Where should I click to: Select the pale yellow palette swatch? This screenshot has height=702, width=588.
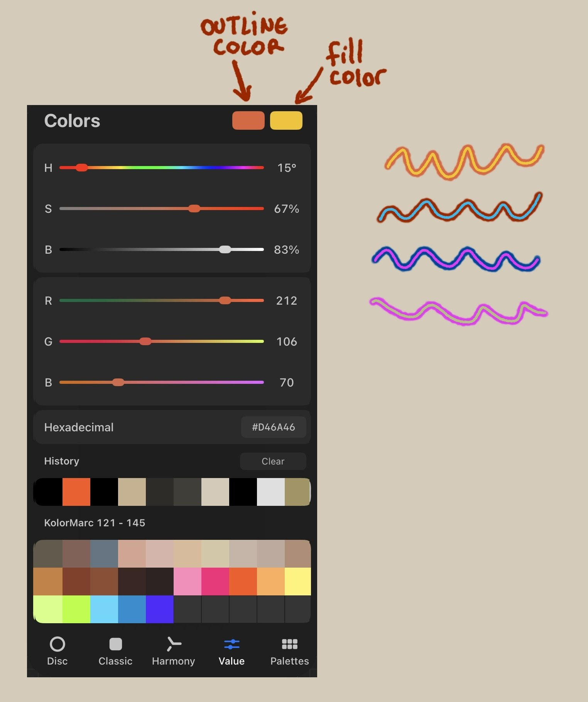(x=298, y=582)
